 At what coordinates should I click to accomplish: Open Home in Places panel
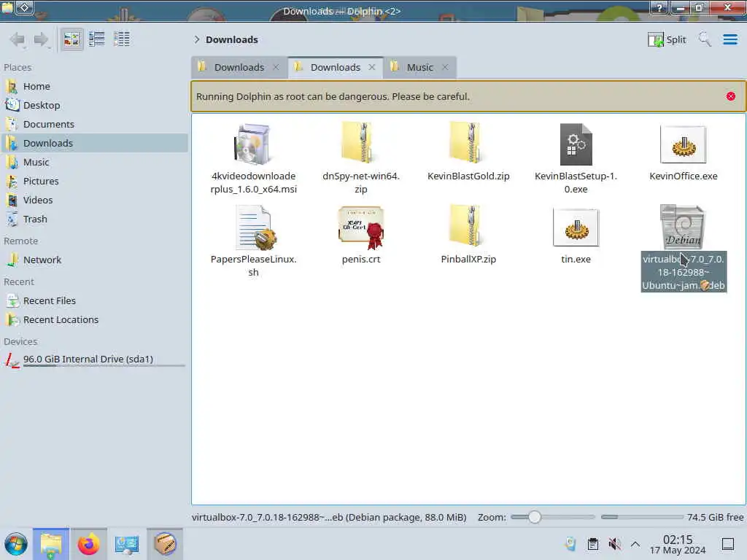coord(94,86)
